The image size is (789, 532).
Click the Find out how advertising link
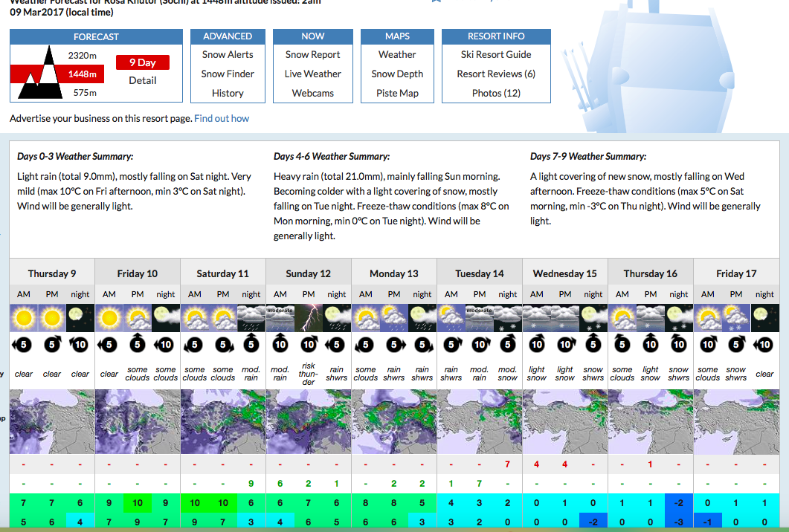click(x=222, y=118)
